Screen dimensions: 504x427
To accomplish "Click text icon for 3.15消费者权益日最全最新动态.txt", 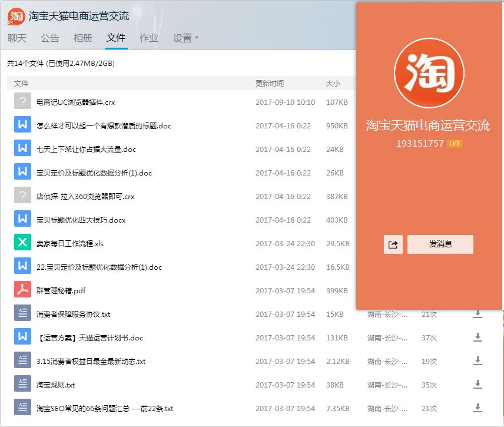I will click(x=22, y=360).
